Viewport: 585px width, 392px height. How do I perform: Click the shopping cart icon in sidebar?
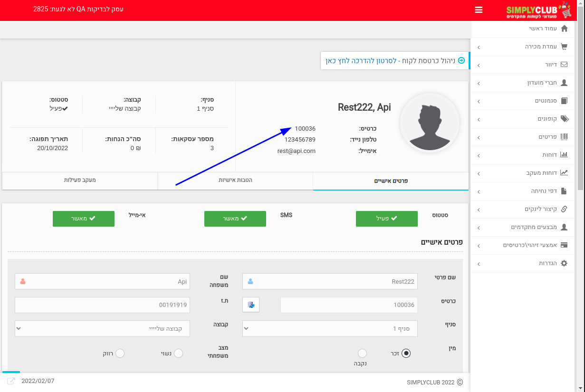coord(564,47)
